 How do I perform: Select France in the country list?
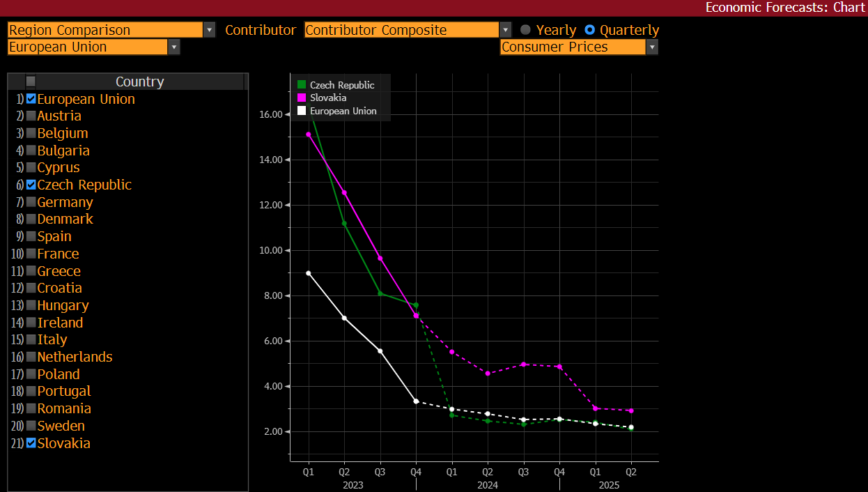point(58,254)
